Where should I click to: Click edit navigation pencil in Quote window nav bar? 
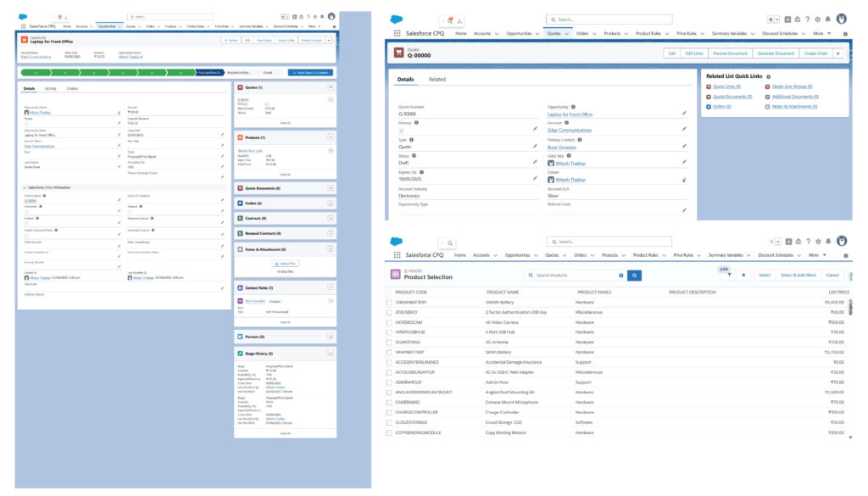click(x=845, y=34)
